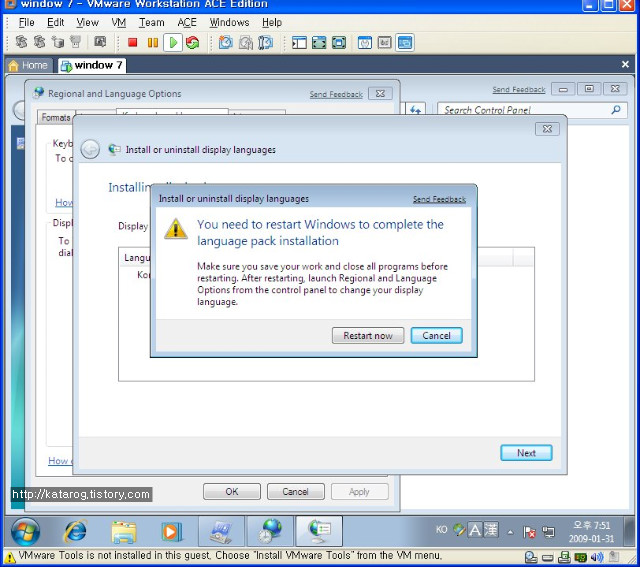Open the Windows menu
This screenshot has height=567, width=640.
pos(229,22)
